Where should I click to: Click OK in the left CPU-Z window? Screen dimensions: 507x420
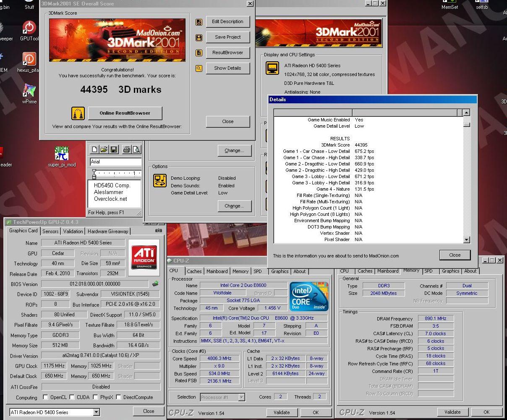point(316,412)
